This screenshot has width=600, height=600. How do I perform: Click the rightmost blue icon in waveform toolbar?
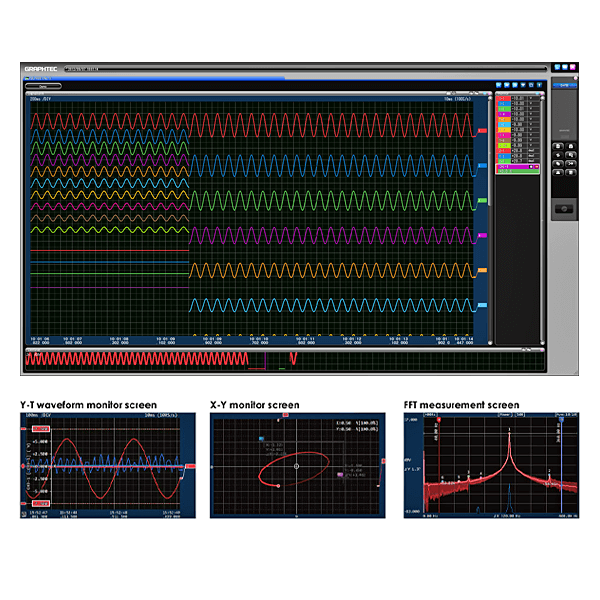click(539, 85)
